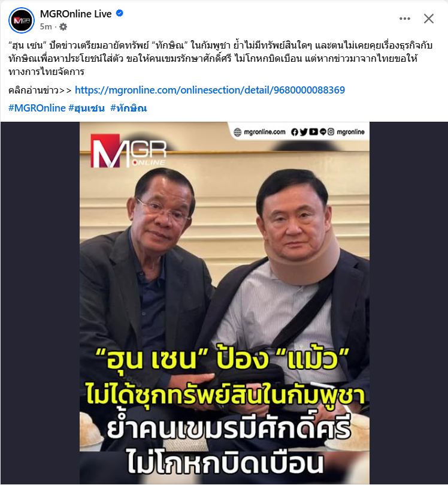Open the post photo of two men
448x485 pixels.
point(225,303)
